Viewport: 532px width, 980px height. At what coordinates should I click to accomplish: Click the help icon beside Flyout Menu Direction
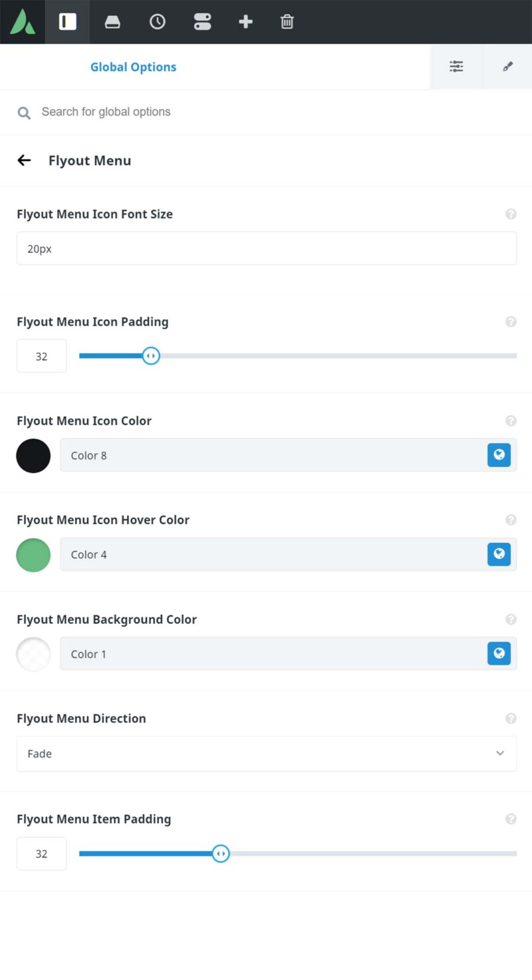[x=511, y=719]
